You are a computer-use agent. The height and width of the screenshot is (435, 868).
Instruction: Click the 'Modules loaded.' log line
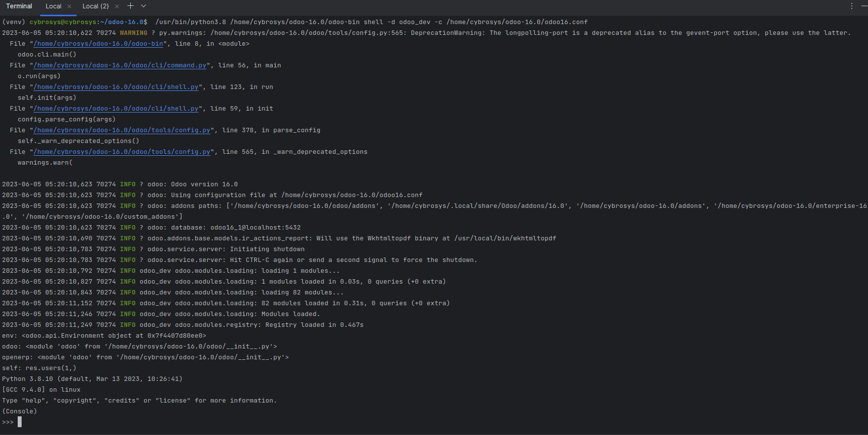(161, 314)
